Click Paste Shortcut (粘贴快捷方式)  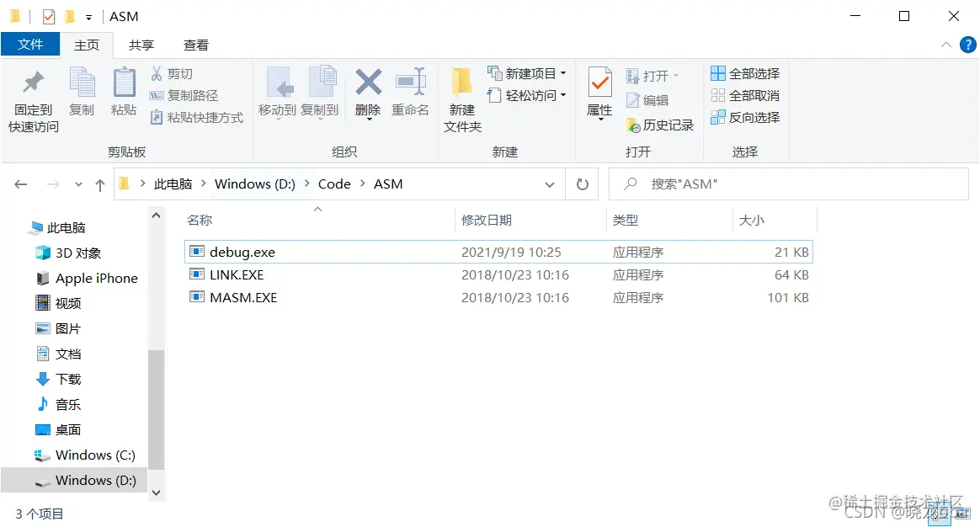pyautogui.click(x=196, y=117)
